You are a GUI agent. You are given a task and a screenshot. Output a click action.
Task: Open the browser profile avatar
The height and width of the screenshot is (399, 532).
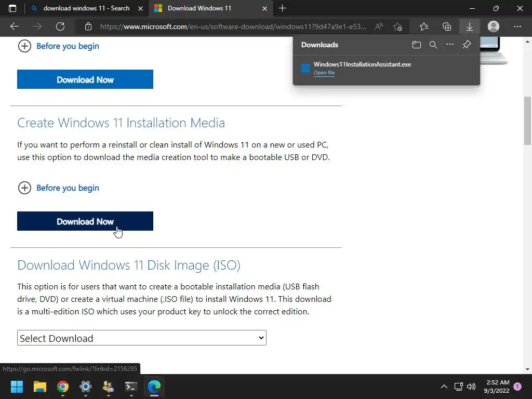(x=494, y=26)
